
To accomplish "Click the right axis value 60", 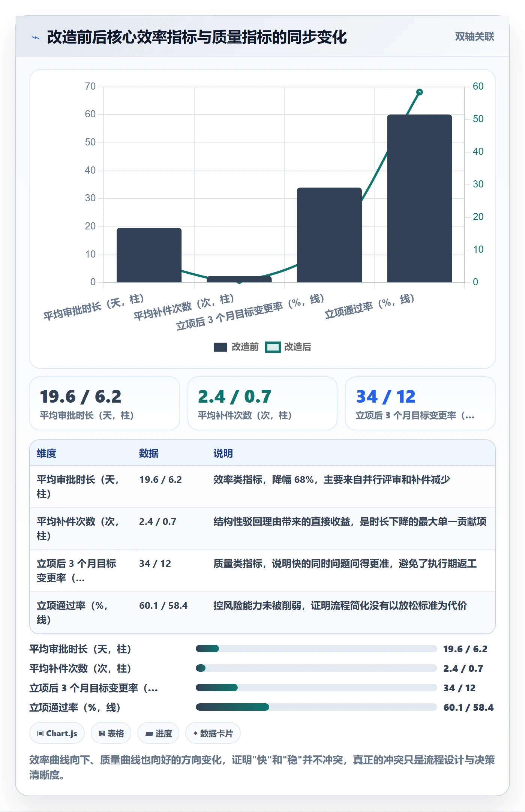I will click(478, 87).
